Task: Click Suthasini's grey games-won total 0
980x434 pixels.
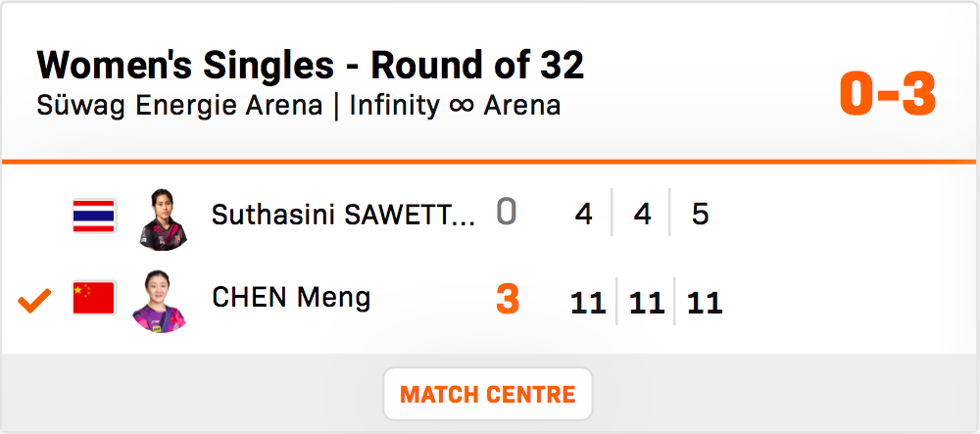Action: pos(506,213)
